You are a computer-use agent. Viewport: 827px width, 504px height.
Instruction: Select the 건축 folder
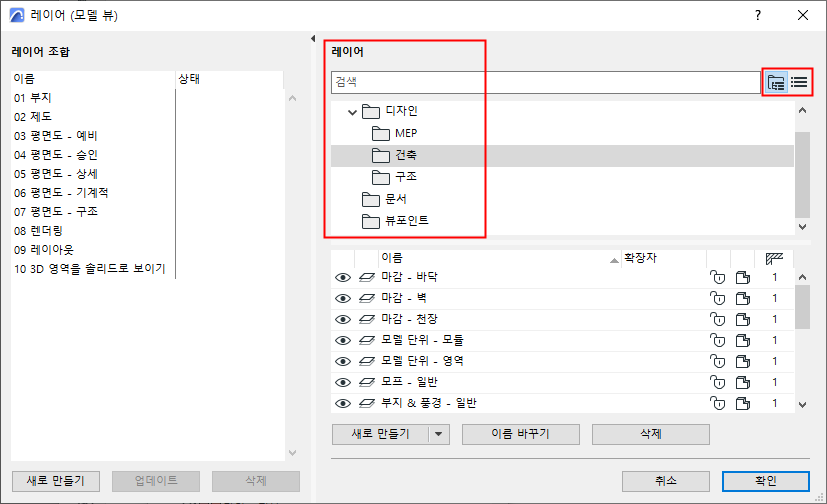point(562,155)
